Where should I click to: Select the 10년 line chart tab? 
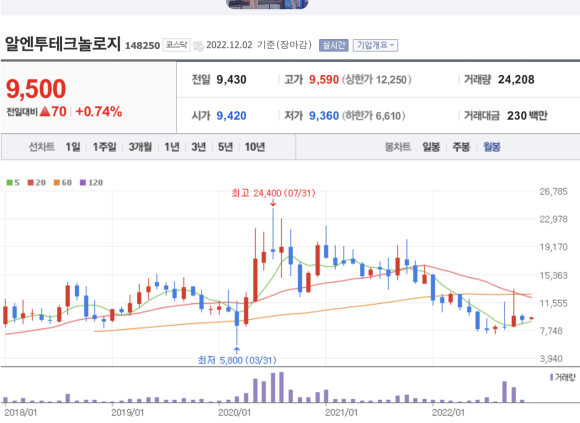click(255, 147)
